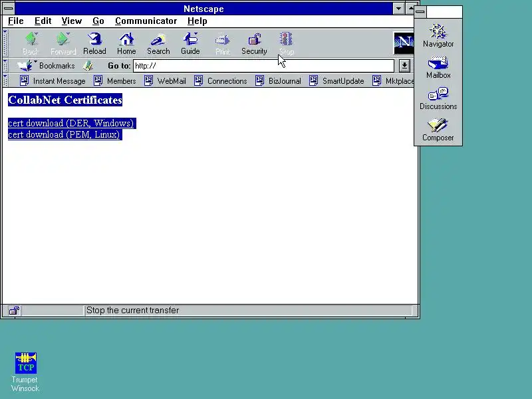Image resolution: width=532 pixels, height=399 pixels.
Task: Open the SmartUpdate personal toolbar link
Action: point(336,81)
